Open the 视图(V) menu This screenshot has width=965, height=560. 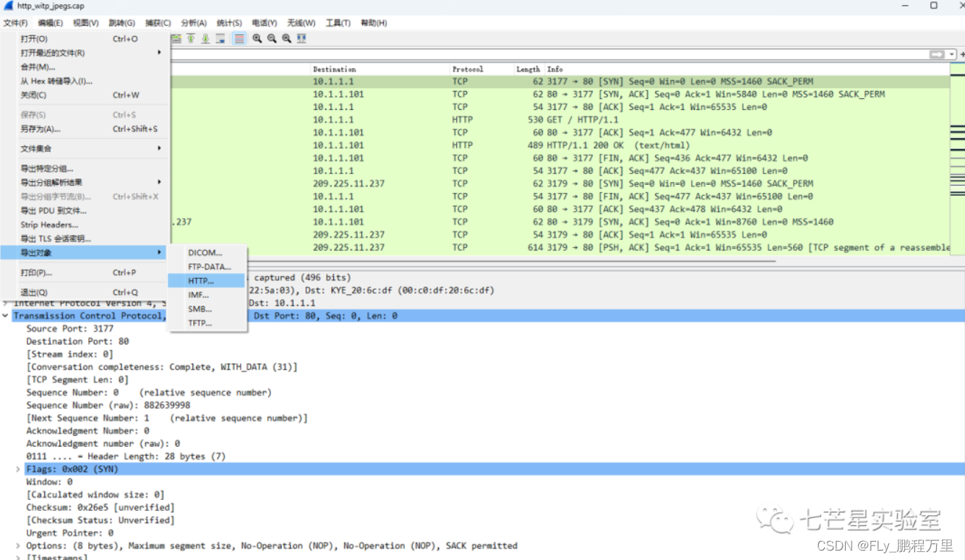pos(86,23)
